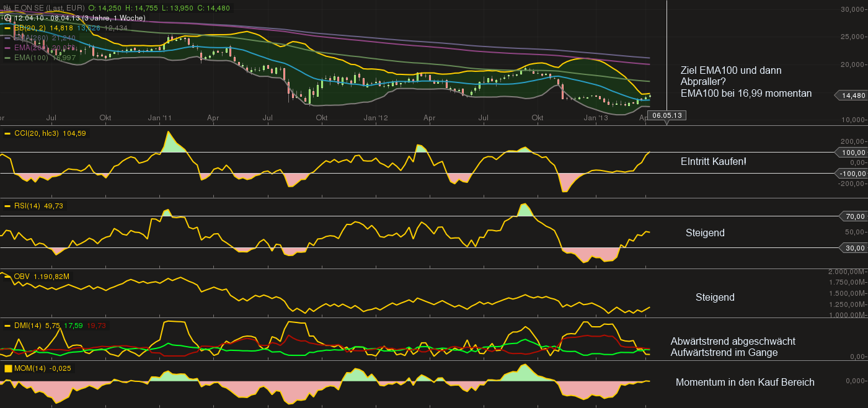Click the yellow swatch beside CCI(20, hlc3)
Screen dimensions: 868x408
point(7,133)
